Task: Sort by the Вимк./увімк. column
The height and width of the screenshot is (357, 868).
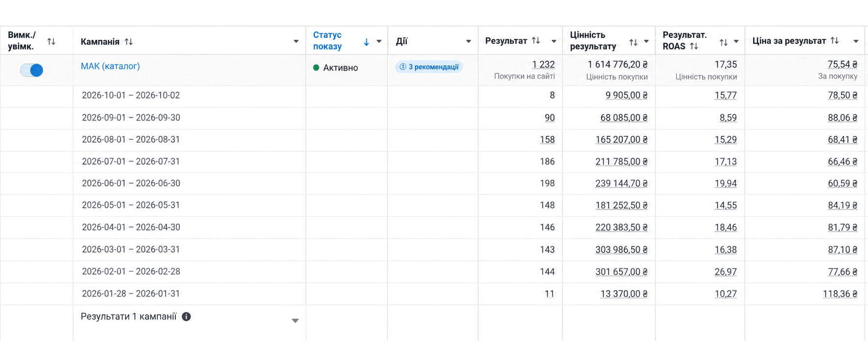Action: [x=51, y=42]
